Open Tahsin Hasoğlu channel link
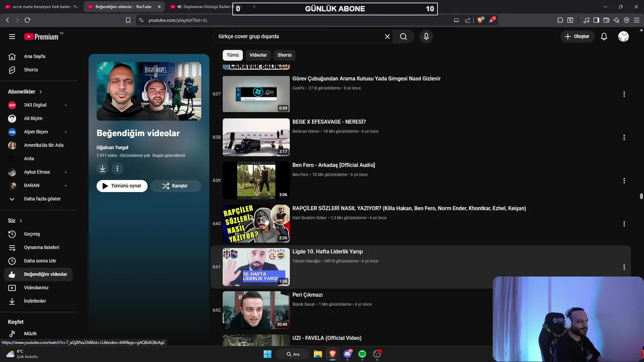644x362 pixels. pos(306,261)
